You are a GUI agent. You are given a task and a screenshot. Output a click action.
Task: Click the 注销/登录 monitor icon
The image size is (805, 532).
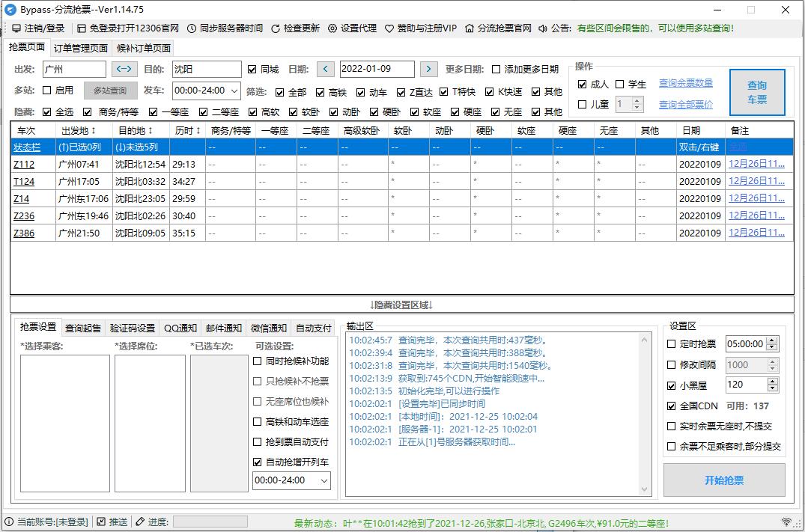16,28
